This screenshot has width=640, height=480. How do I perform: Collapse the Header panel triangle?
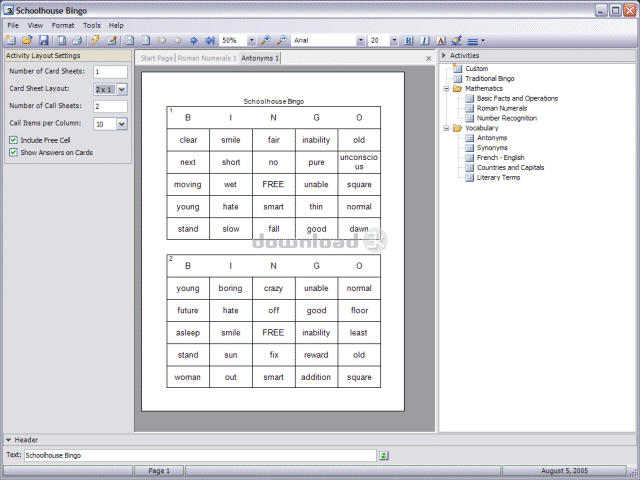click(8, 440)
